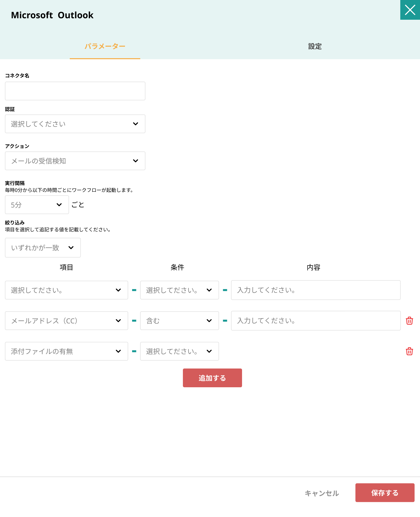Switch to the パラメーター tab
The width and height of the screenshot is (420, 517).
pyautogui.click(x=105, y=46)
